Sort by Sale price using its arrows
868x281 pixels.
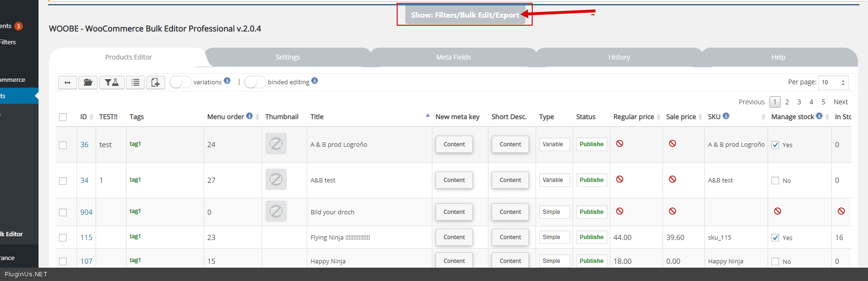[700, 117]
